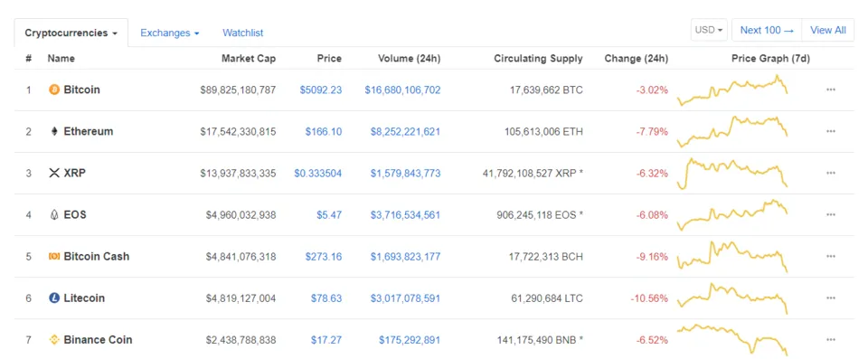Expand the Exchanges dropdown
Screen dimensions: 868x359
pyautogui.click(x=169, y=33)
